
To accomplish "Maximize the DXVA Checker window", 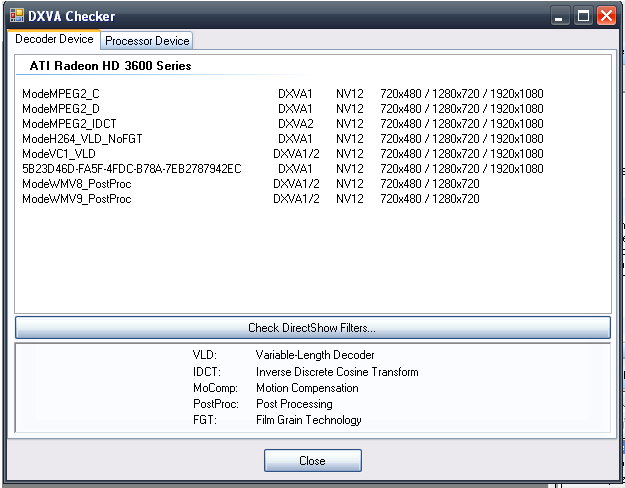I will coord(583,16).
